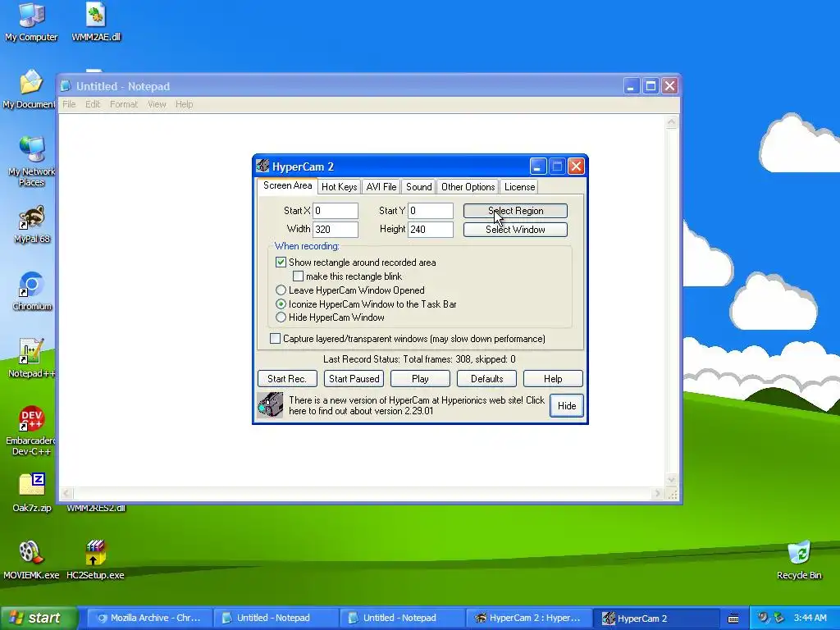Open the My Computer desktop icon
Screen dimensions: 840x630
31,21
